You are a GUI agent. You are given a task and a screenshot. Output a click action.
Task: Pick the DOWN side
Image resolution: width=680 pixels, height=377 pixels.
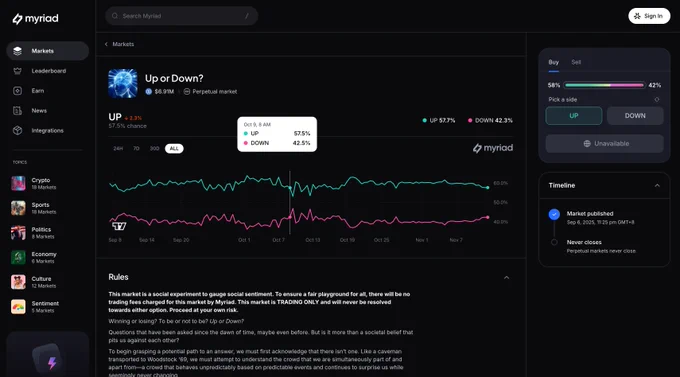coord(635,116)
